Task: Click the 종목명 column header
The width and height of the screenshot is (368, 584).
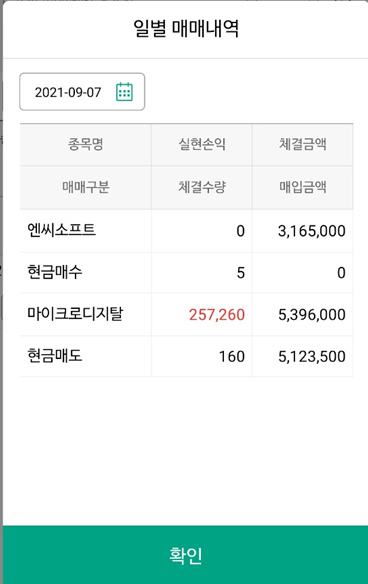Action: click(x=86, y=144)
